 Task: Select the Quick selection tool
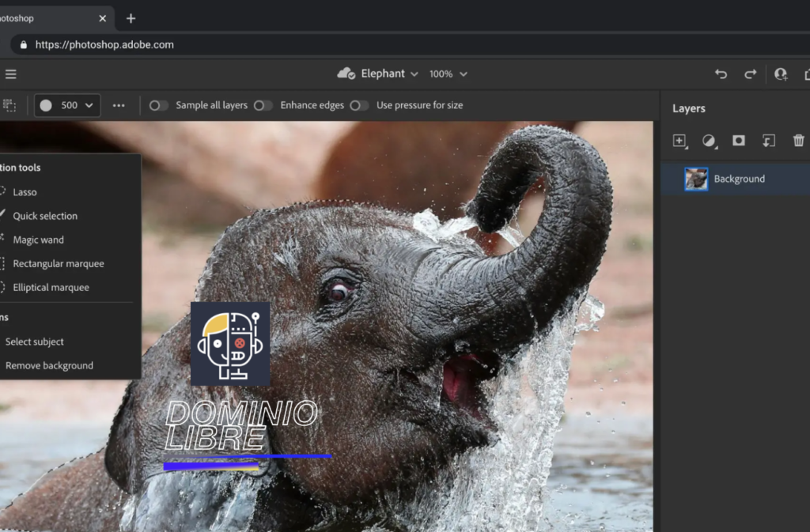pos(44,215)
